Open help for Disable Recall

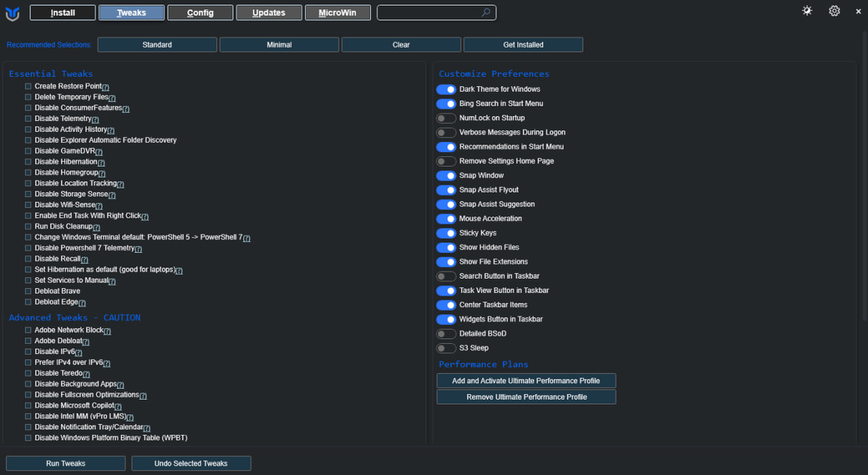pos(85,260)
